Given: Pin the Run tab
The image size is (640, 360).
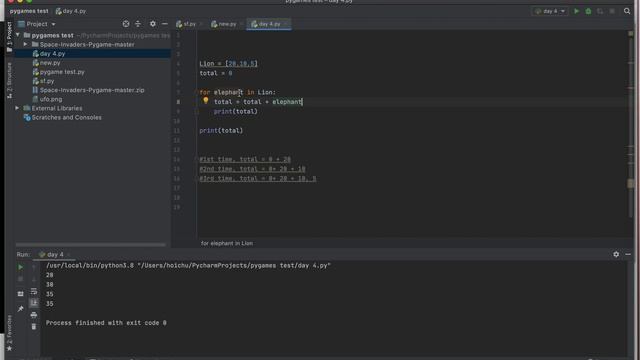Looking at the screenshot, I should pos(20,309).
